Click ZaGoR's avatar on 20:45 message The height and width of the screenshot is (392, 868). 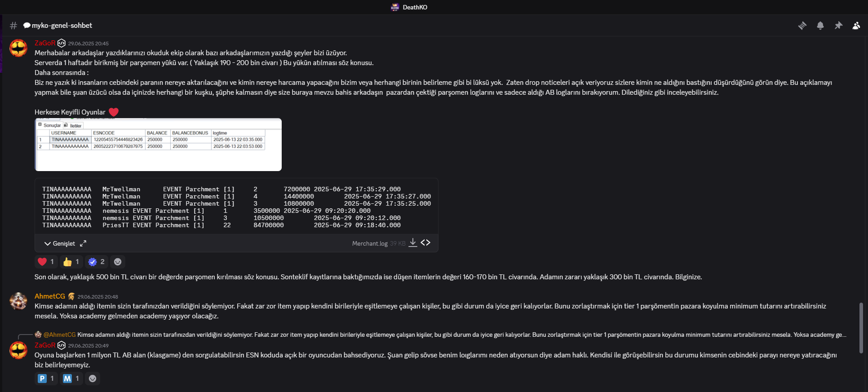(x=18, y=48)
